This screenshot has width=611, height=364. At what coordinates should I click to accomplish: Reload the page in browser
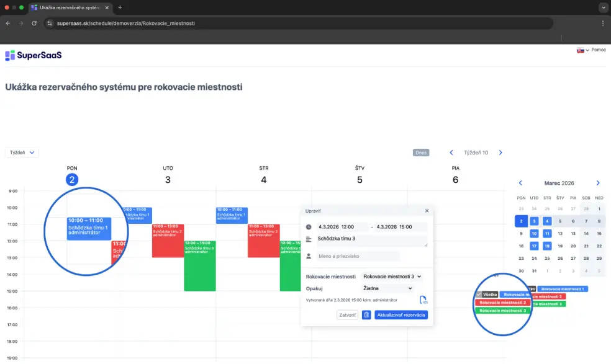click(x=34, y=23)
